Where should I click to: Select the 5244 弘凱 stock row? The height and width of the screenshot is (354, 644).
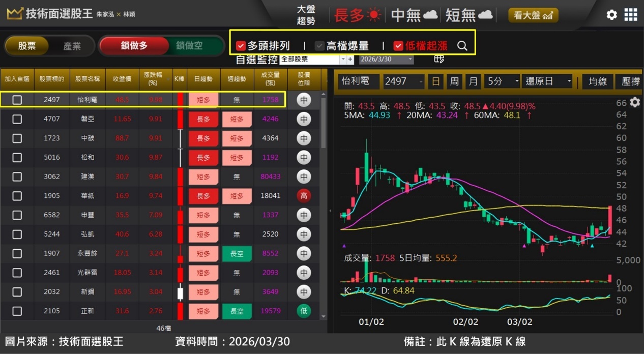coord(160,234)
